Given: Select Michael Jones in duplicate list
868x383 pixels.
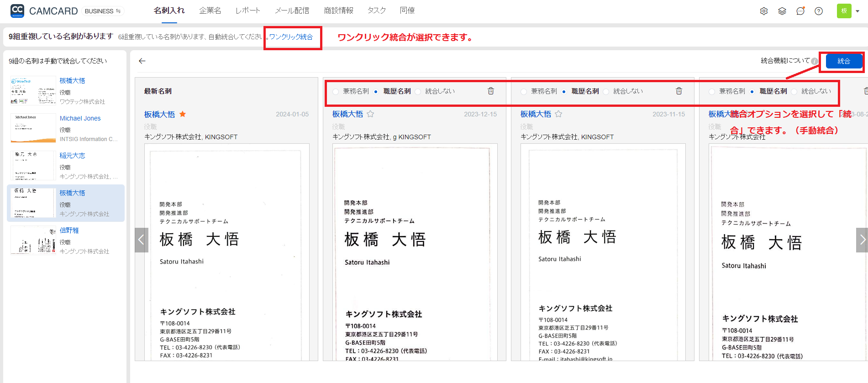Looking at the screenshot, I should click(66, 128).
